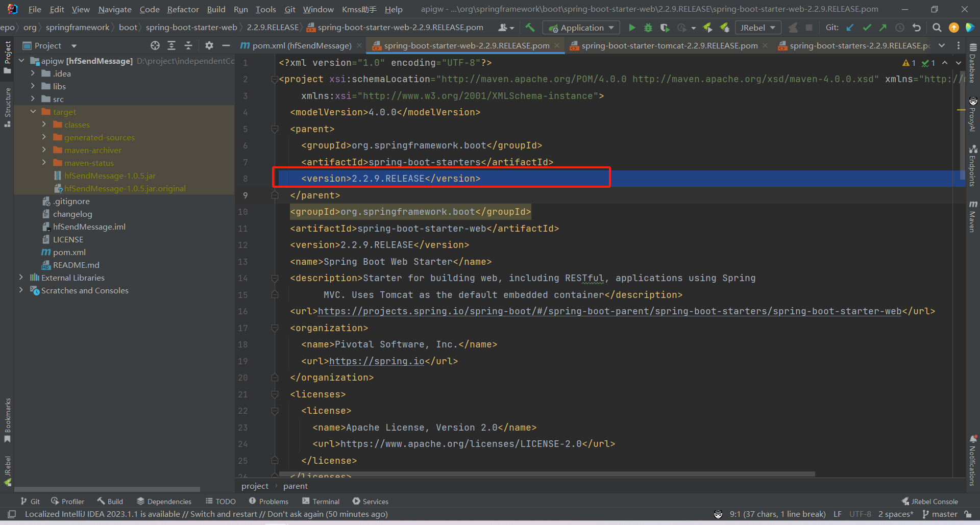The width and height of the screenshot is (980, 525).
Task: Click the editor horizontal scrollbar
Action: coord(547,474)
